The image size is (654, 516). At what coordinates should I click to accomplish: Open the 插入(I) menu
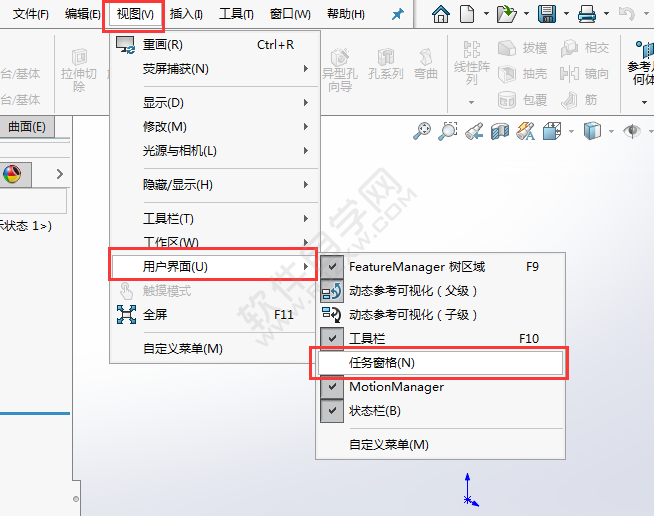point(186,14)
